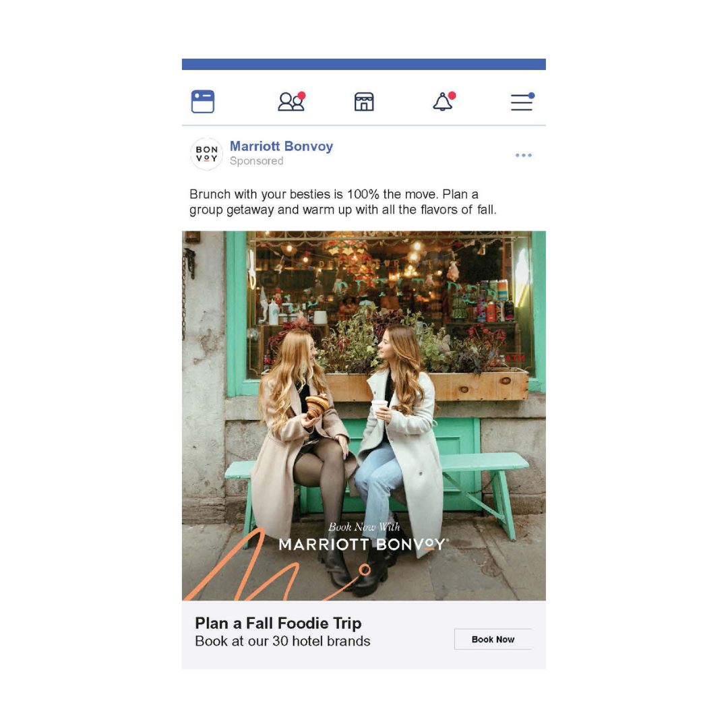
Task: Open the Marketplace storefront icon
Action: [x=364, y=102]
